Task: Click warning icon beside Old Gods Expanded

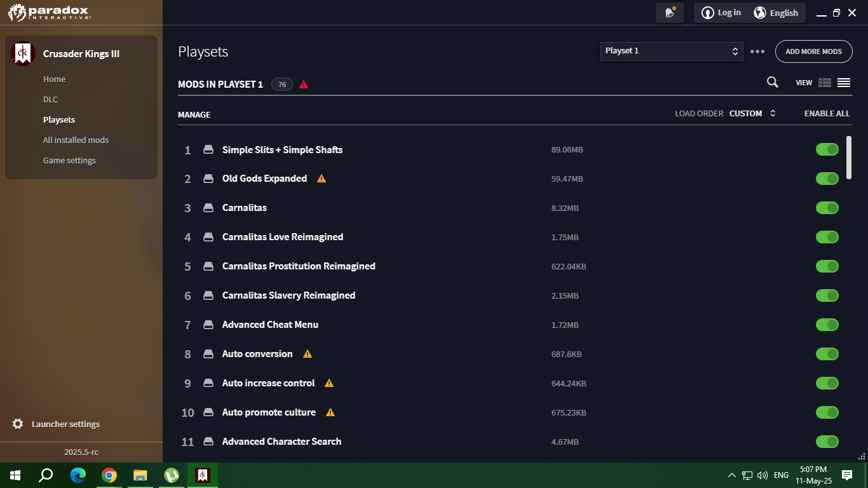Action: click(322, 179)
